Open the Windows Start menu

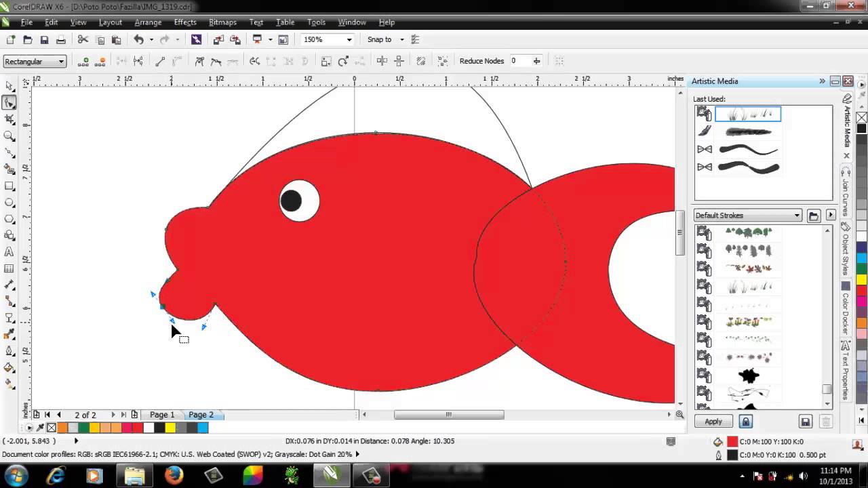click(x=16, y=475)
